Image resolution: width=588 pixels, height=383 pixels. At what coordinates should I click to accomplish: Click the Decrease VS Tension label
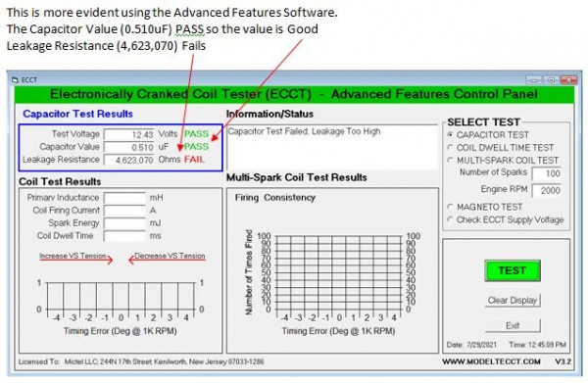(x=170, y=256)
